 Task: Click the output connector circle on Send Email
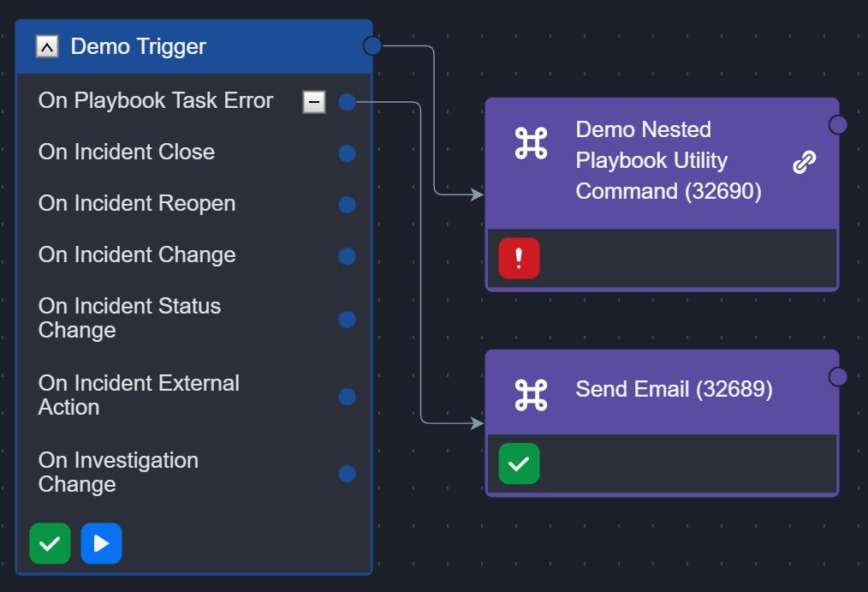[x=836, y=375]
